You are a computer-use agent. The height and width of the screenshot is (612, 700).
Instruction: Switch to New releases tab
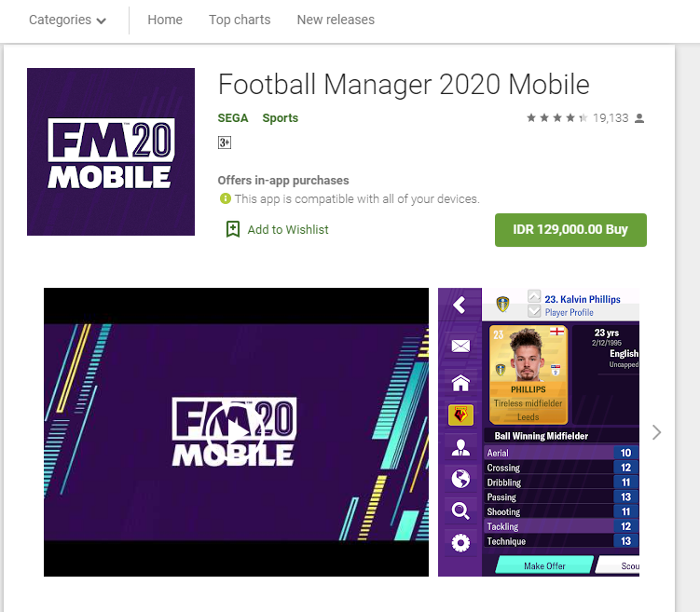point(336,20)
